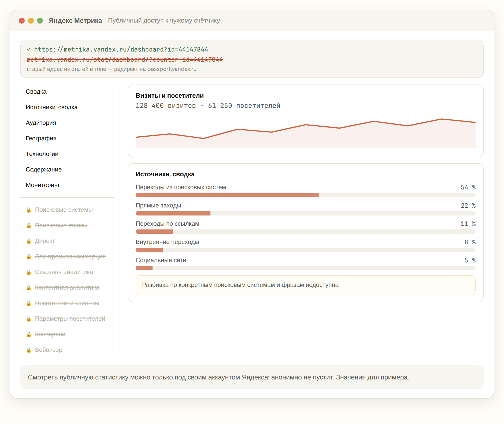Open Источники, сводка in the sidebar
This screenshot has width=504, height=424.
pos(52,107)
